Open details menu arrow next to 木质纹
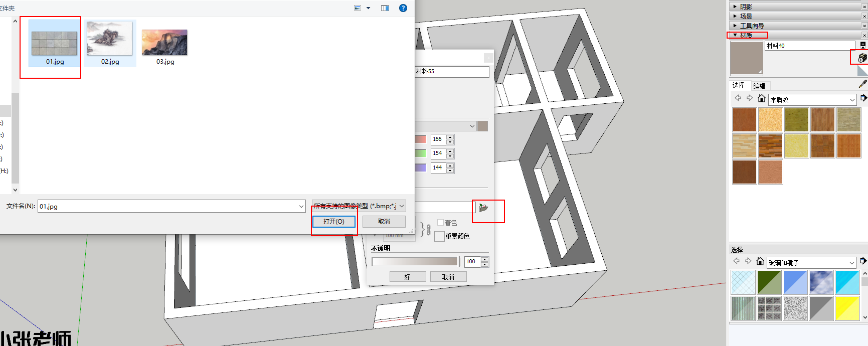The width and height of the screenshot is (868, 346). (863, 98)
